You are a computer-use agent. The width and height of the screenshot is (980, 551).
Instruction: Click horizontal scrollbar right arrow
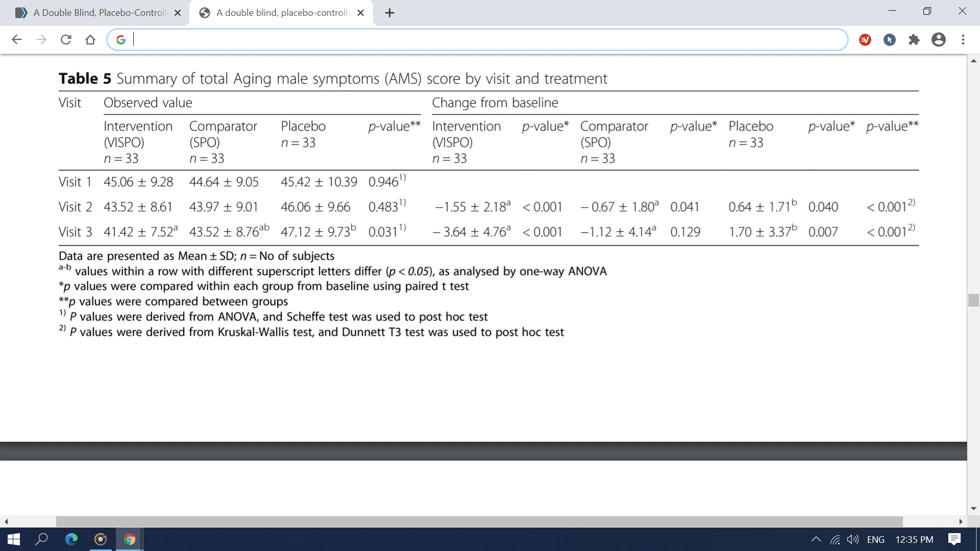click(x=961, y=521)
